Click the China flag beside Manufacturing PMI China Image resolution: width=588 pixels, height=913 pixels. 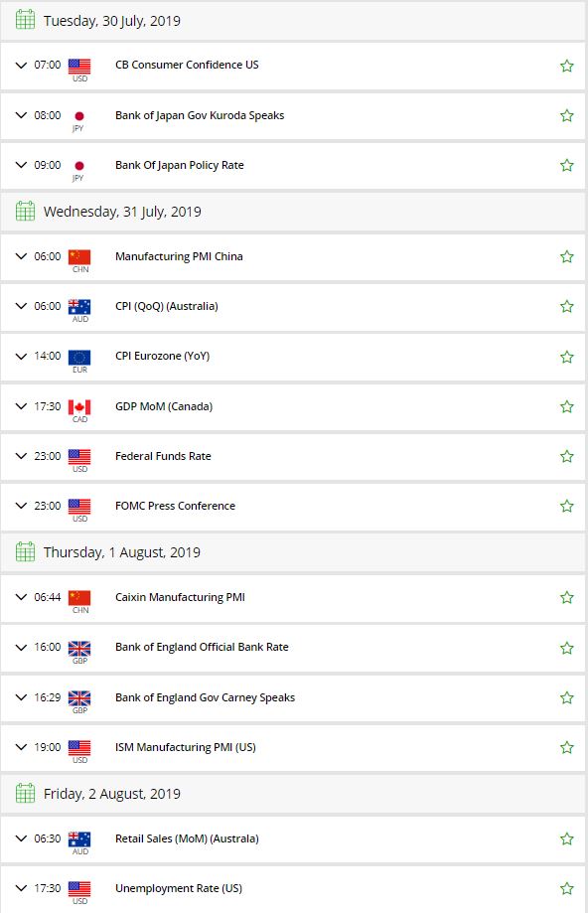click(78, 254)
